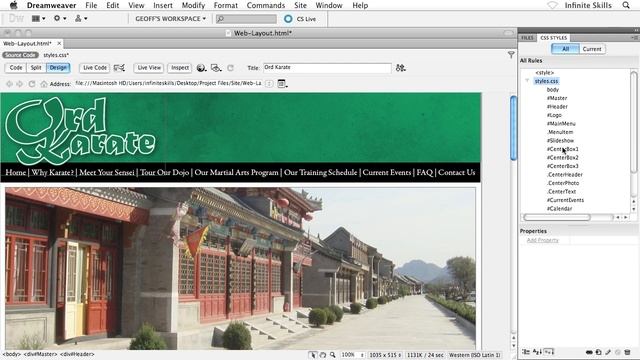This screenshot has height=360, width=640.
Task: Open the zoom level 100% dropdown
Action: point(353,355)
